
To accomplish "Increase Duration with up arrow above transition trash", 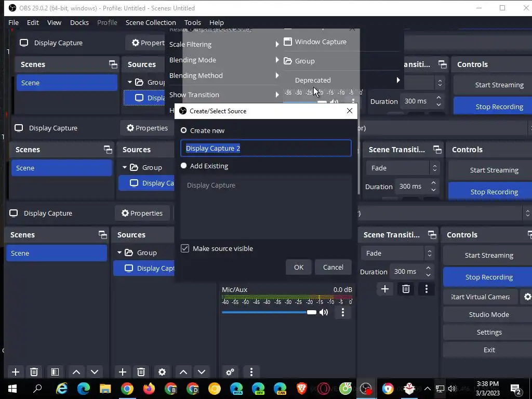I will pyautogui.click(x=428, y=268).
